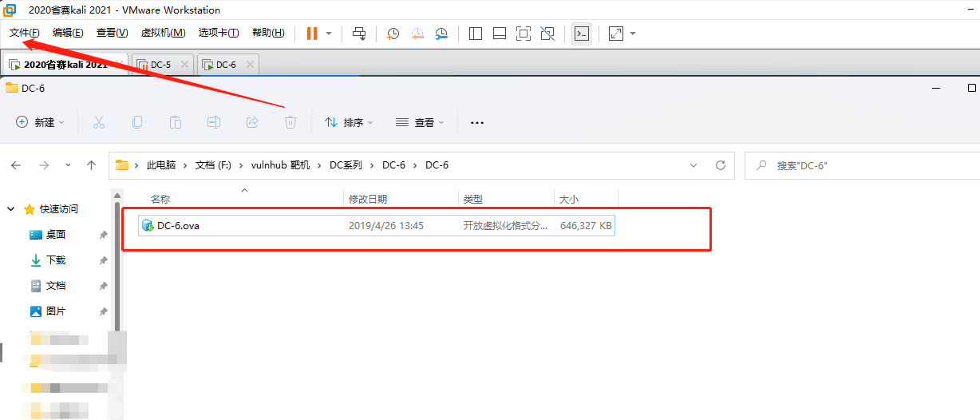Open 图片 in quick access
Screen dimensions: 980x420
[56, 311]
